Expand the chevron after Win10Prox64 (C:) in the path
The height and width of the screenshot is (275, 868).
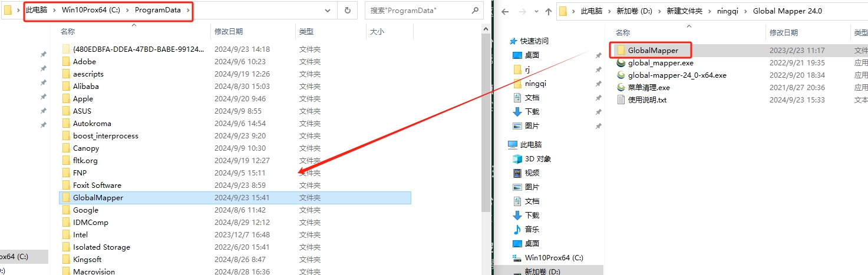[x=128, y=10]
